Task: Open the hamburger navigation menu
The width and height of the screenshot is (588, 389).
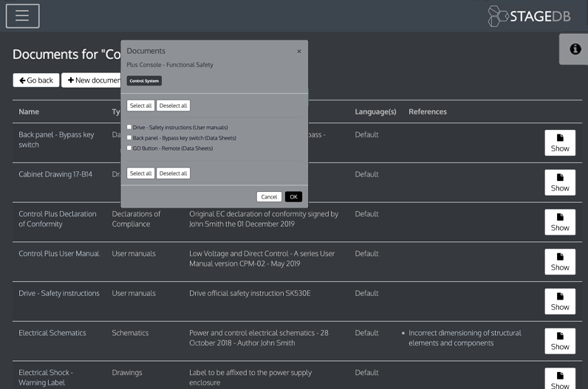Action: click(22, 16)
